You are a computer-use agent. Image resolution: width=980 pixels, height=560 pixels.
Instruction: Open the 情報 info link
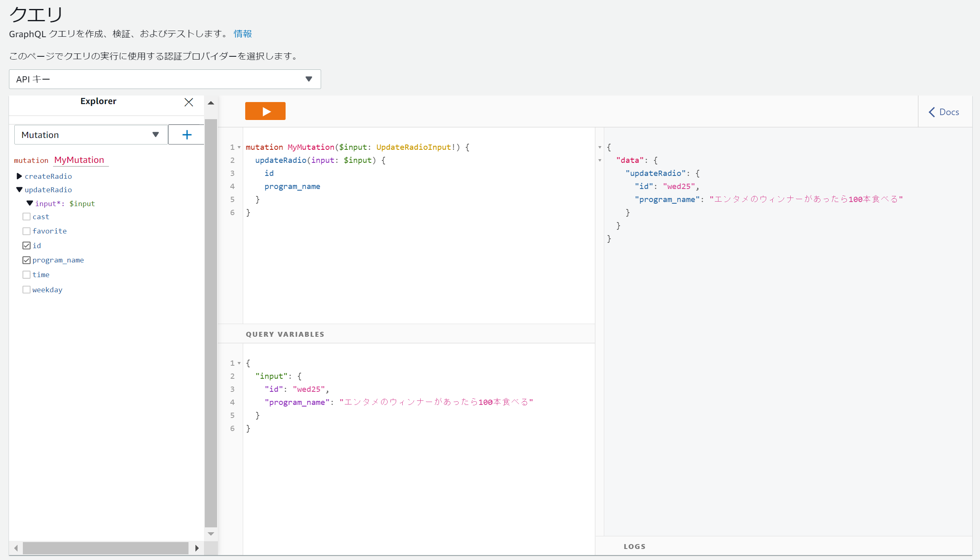[x=242, y=34]
